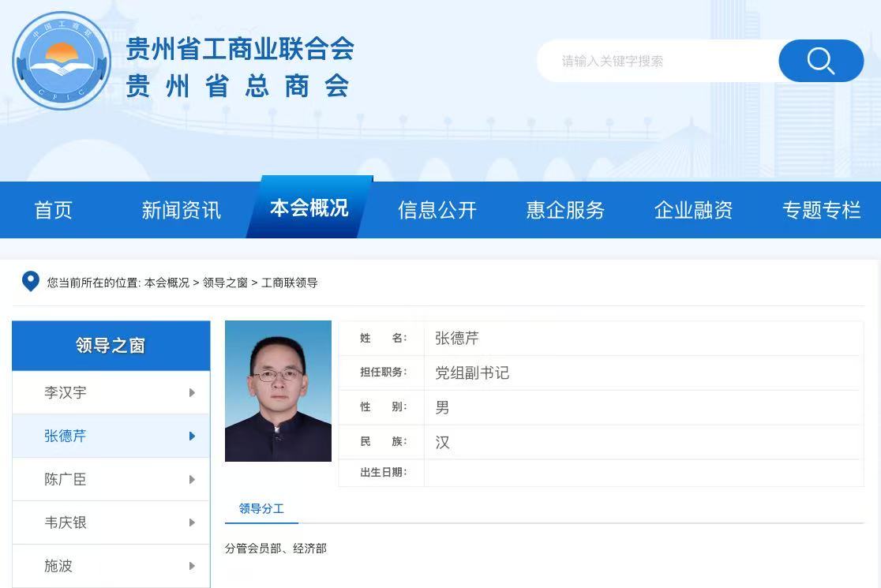The width and height of the screenshot is (881, 588).
Task: Expand the arrow next to 陈广臣
Action: click(192, 479)
